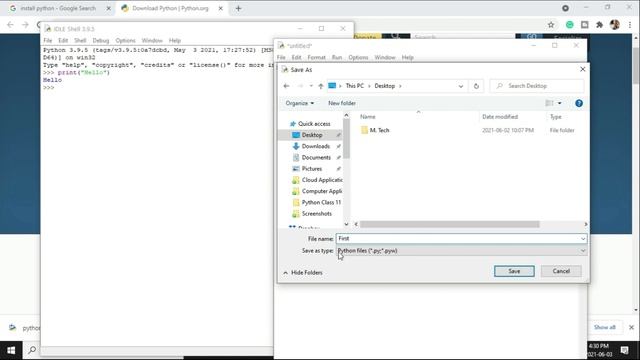This screenshot has height=360, width=640.
Task: Switch to Download Python tab in Chrome
Action: tap(171, 8)
